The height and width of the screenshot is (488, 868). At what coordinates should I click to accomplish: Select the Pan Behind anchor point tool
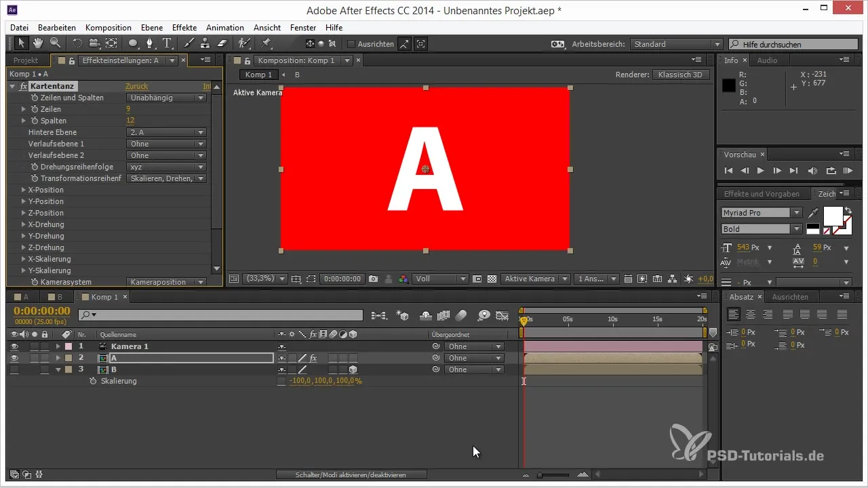[x=111, y=43]
